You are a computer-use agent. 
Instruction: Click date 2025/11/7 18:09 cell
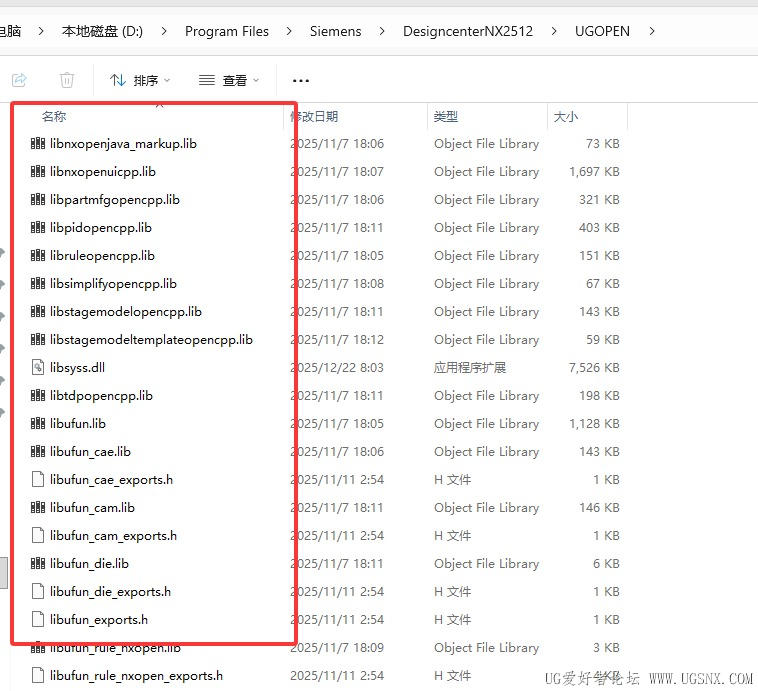(x=337, y=648)
